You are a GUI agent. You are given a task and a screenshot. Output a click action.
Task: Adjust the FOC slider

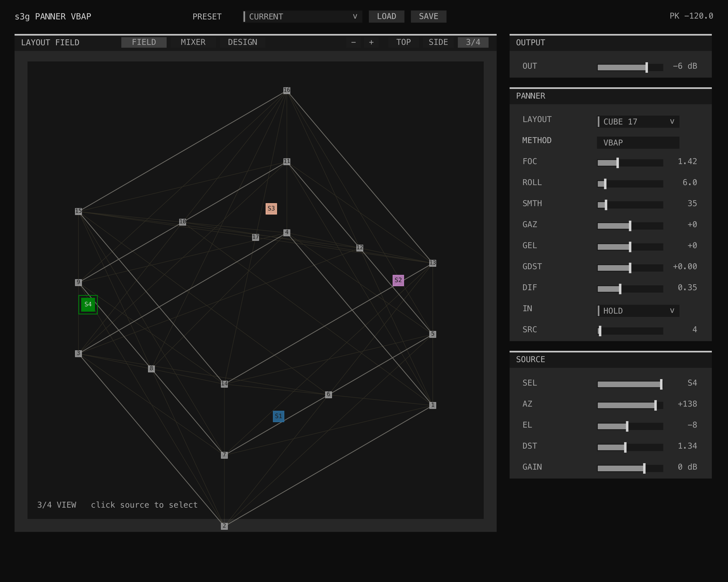tap(630, 163)
